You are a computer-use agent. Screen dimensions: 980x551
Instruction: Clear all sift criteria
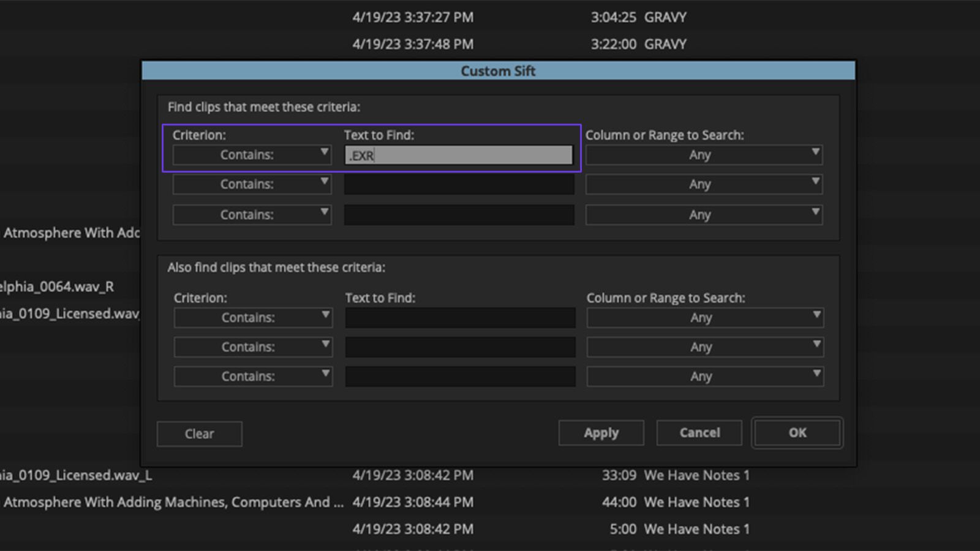[199, 433]
